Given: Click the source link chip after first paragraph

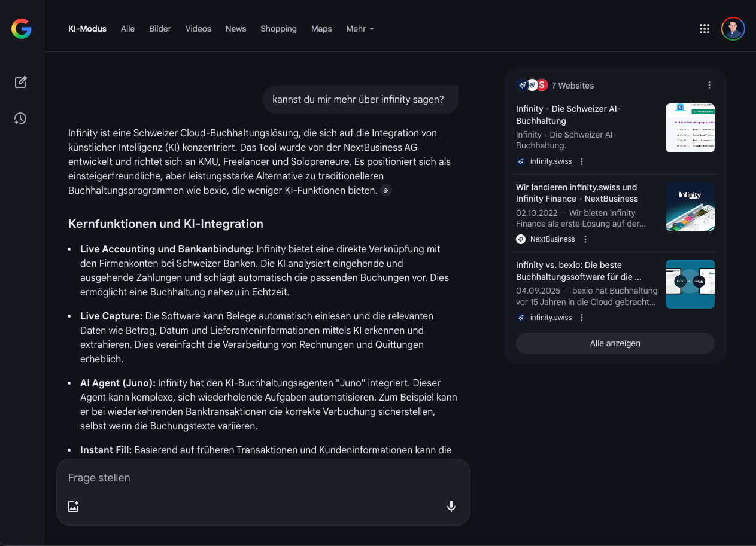Looking at the screenshot, I should (386, 190).
